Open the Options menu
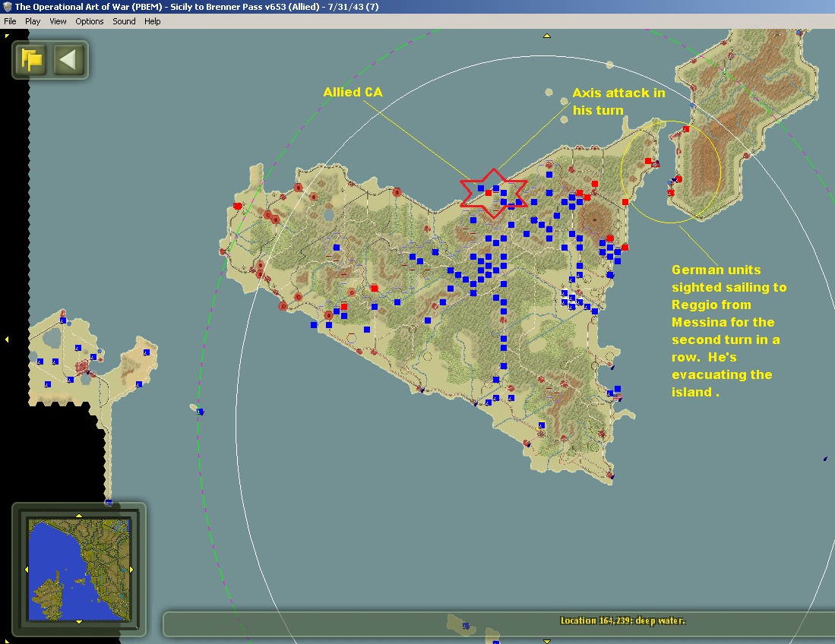The width and height of the screenshot is (835, 644). (x=90, y=21)
